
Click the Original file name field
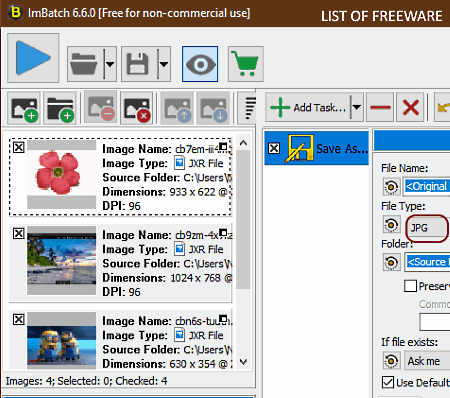[x=427, y=186]
